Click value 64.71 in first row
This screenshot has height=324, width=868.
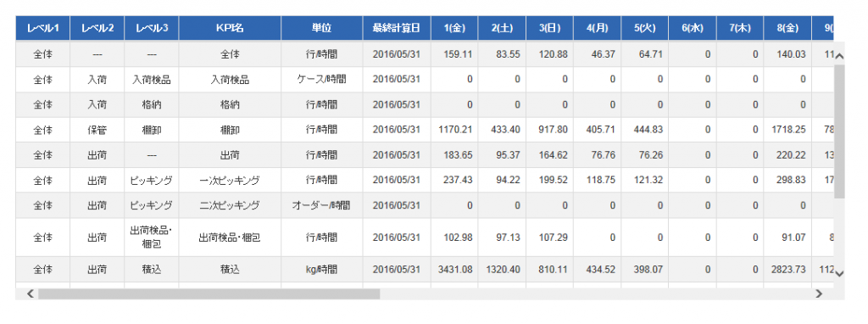(x=652, y=54)
